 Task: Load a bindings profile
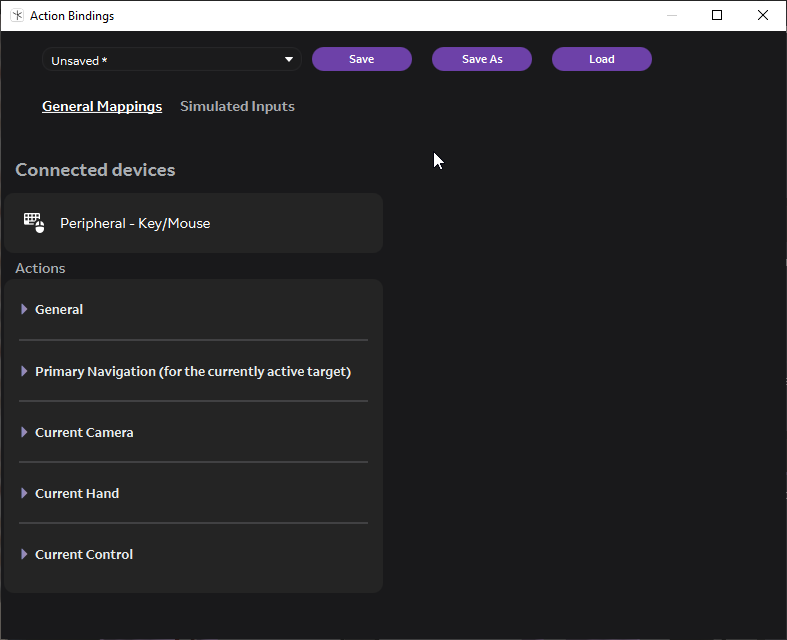(602, 59)
